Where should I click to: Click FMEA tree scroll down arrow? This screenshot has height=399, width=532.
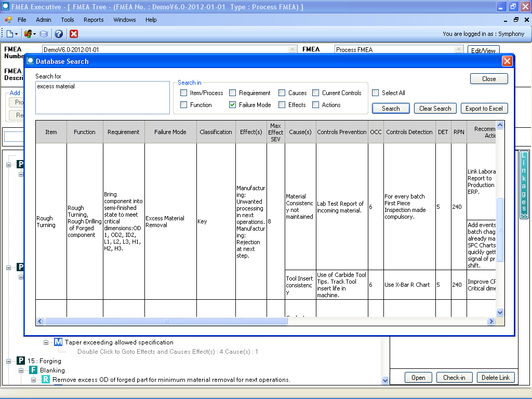385,380
